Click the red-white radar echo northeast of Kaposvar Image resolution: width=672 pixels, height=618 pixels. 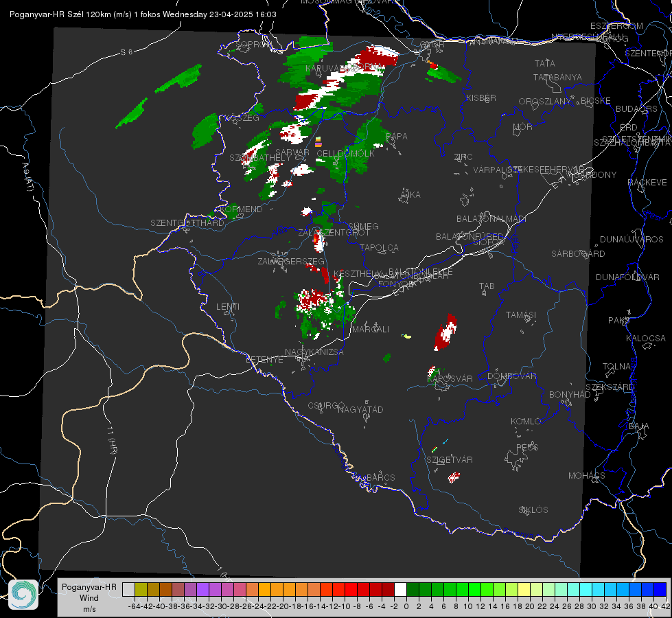pyautogui.click(x=445, y=332)
